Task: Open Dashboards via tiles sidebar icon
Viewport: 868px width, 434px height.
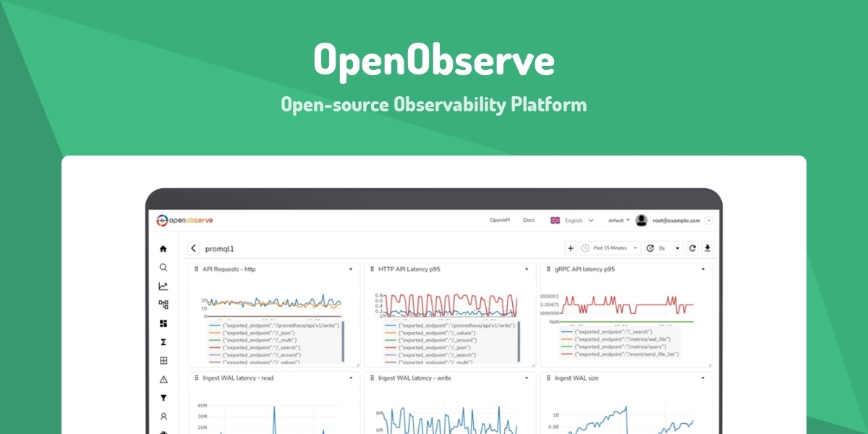Action: 163,323
